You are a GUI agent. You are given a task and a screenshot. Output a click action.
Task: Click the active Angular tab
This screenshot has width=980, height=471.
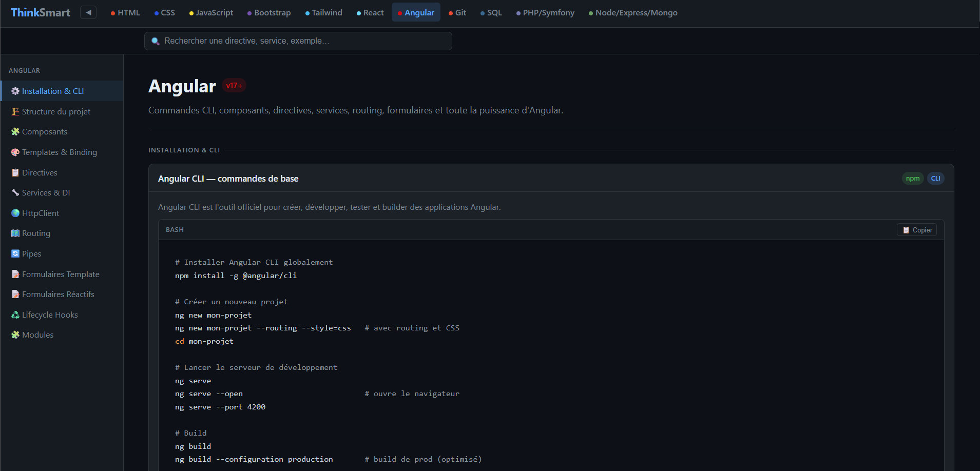[x=416, y=13]
